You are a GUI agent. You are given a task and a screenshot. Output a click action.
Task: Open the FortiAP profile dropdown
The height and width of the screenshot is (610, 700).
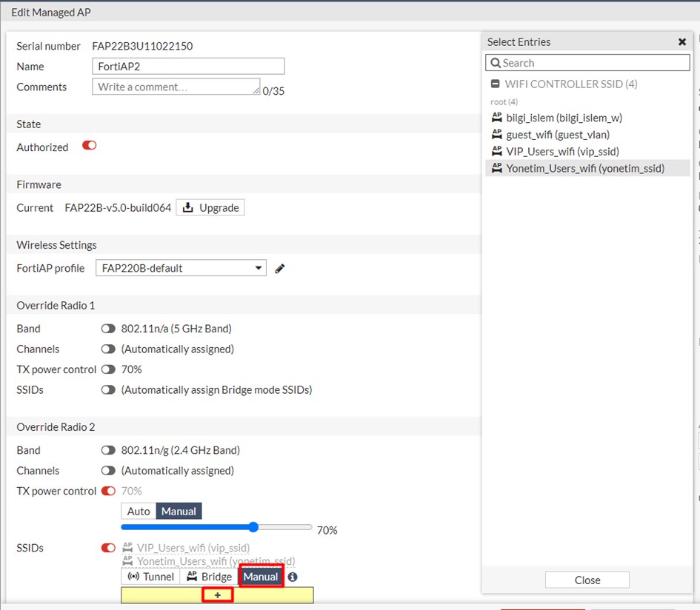pyautogui.click(x=181, y=268)
